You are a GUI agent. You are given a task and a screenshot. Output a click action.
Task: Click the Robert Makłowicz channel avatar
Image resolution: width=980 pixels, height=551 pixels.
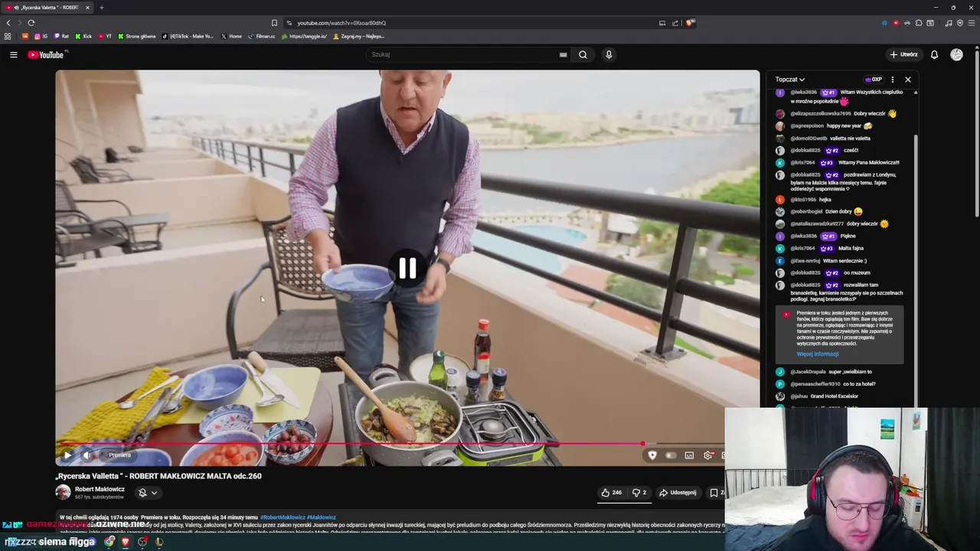[x=63, y=492]
